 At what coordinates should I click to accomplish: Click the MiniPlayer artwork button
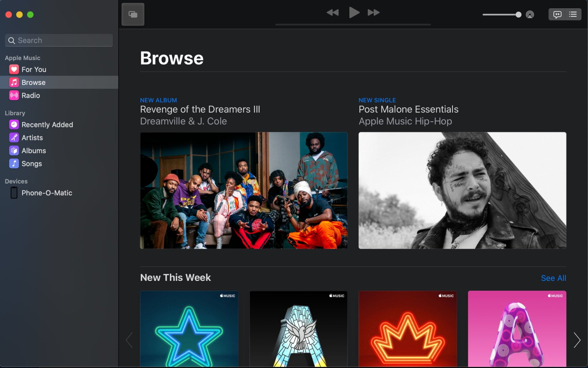[x=133, y=14]
